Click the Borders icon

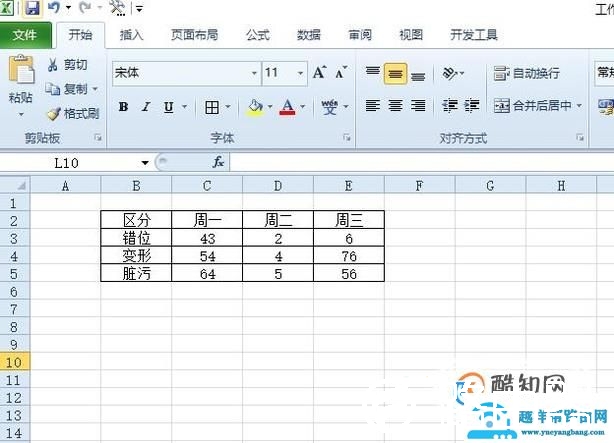212,107
